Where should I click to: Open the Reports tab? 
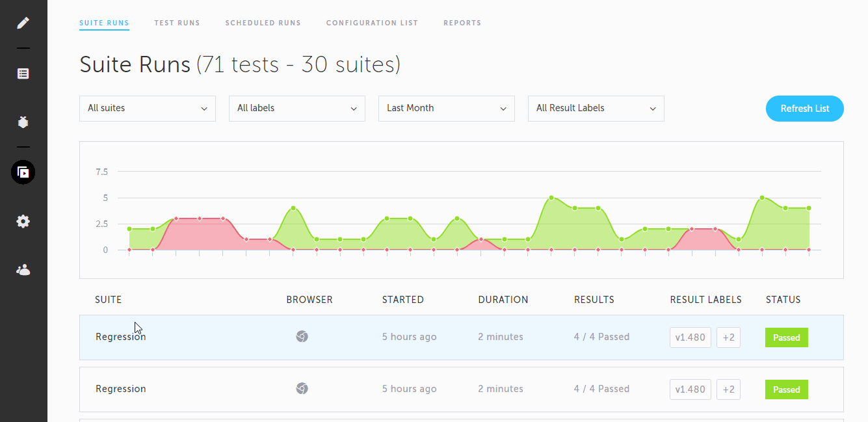462,23
